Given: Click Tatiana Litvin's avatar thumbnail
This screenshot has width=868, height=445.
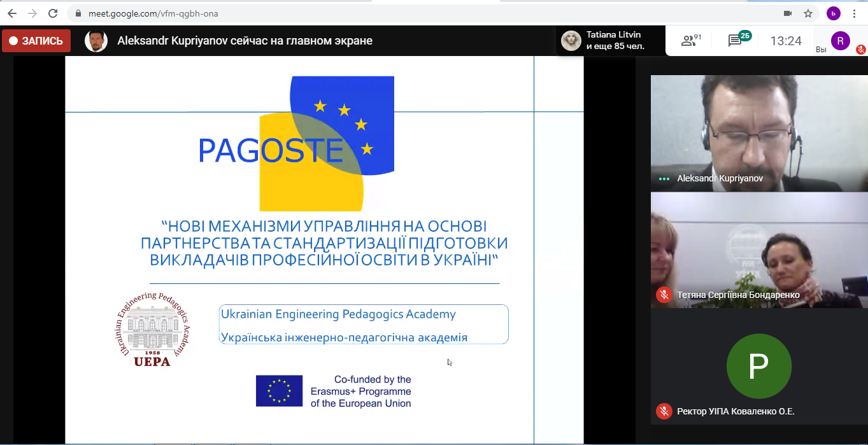Looking at the screenshot, I should pos(571,41).
